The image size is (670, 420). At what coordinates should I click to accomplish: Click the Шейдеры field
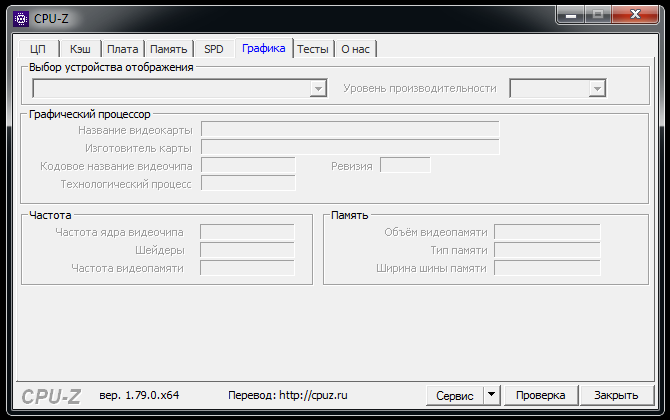click(x=247, y=250)
